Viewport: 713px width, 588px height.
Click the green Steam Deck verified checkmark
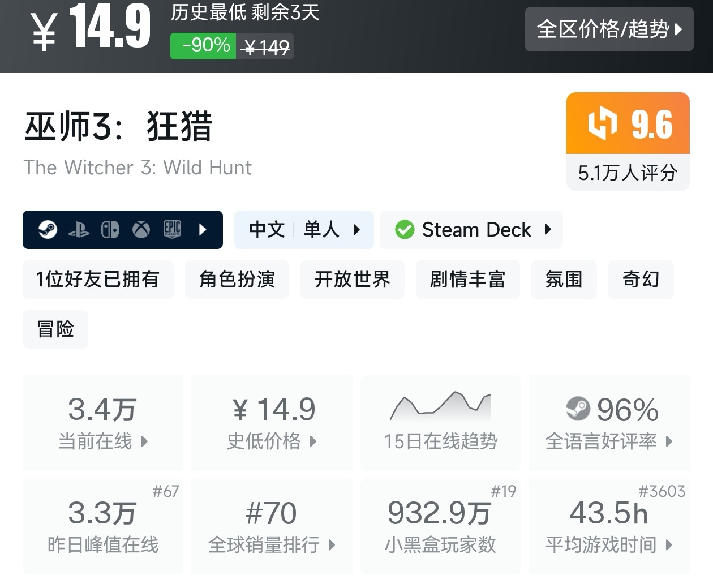[x=405, y=230]
